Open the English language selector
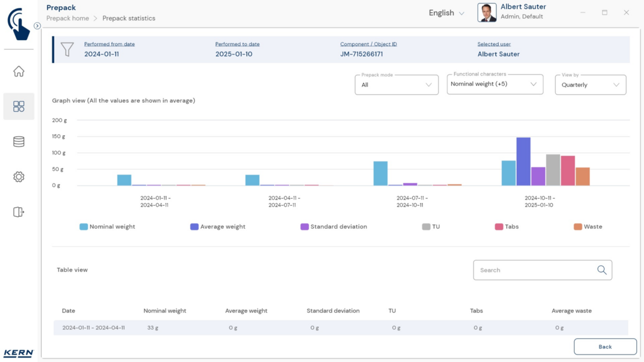The width and height of the screenshot is (644, 362). (x=446, y=13)
